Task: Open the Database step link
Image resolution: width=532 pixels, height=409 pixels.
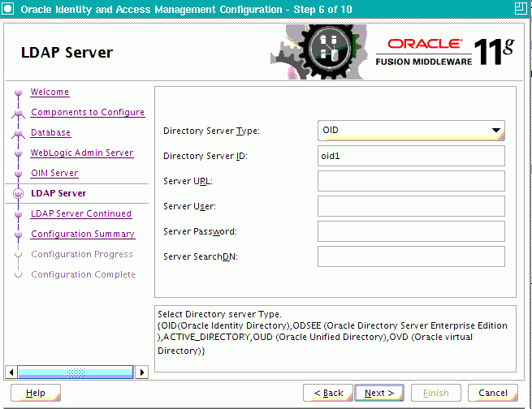Action: 50,132
